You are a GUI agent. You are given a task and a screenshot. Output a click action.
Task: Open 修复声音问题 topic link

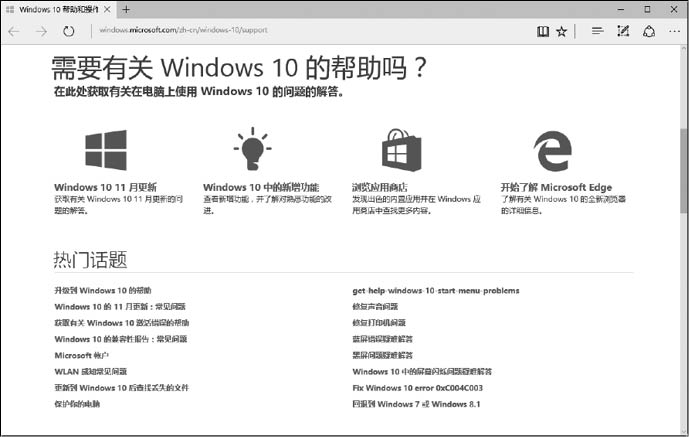pyautogui.click(x=375, y=307)
